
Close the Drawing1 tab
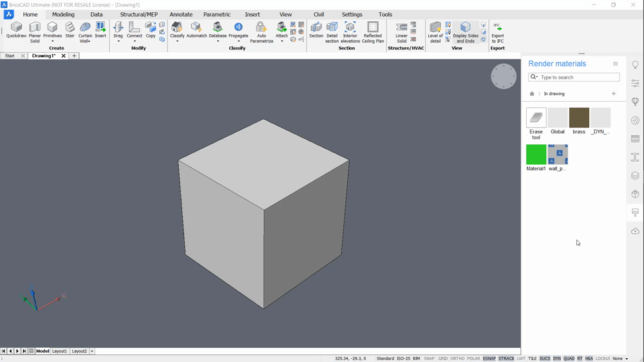click(x=64, y=55)
